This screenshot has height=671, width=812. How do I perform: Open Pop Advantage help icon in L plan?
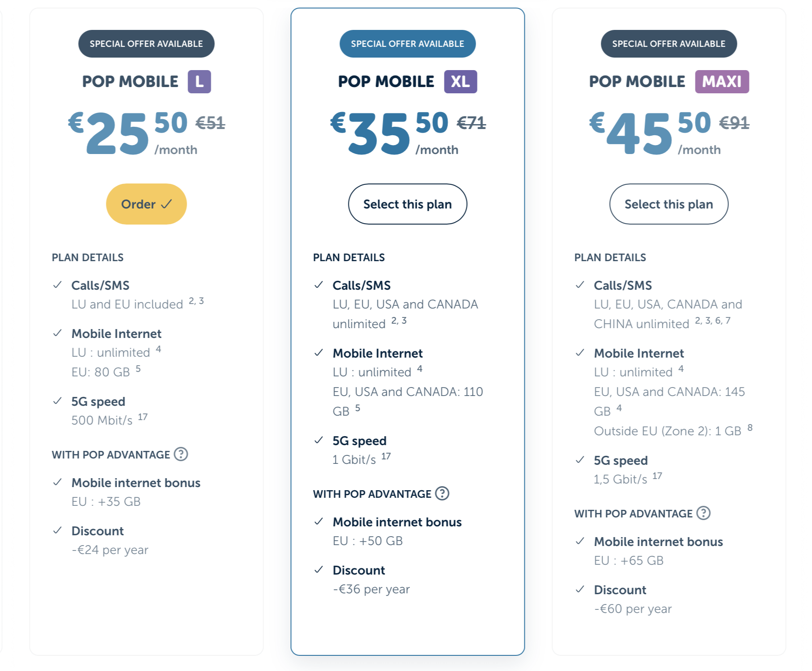pyautogui.click(x=181, y=454)
